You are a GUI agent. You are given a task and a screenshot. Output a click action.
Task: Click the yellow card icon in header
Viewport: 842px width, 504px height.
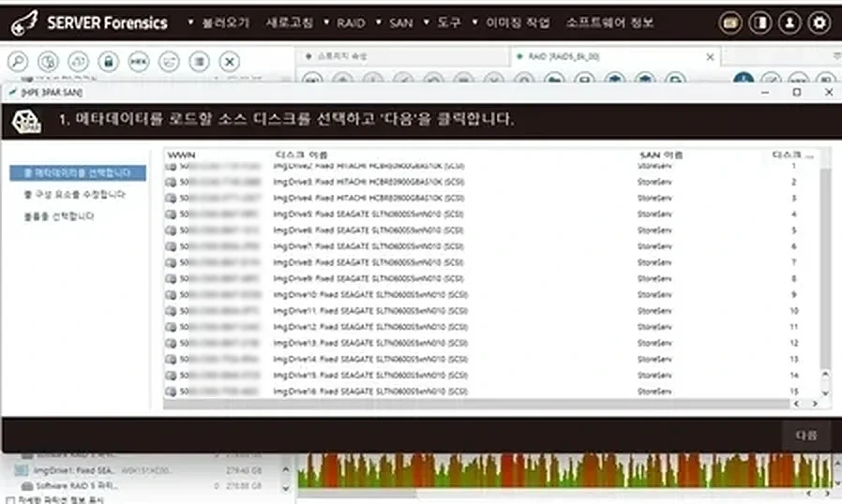730,22
